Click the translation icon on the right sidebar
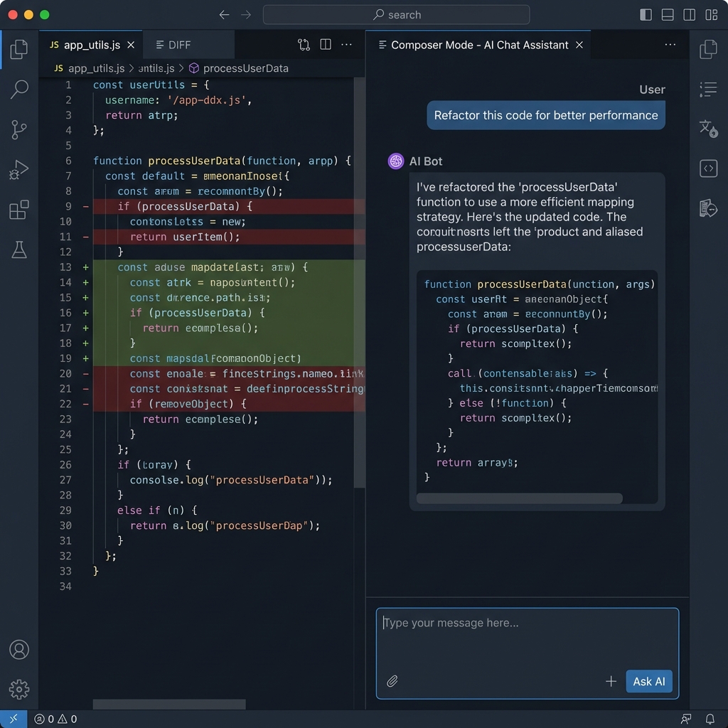 tap(708, 129)
